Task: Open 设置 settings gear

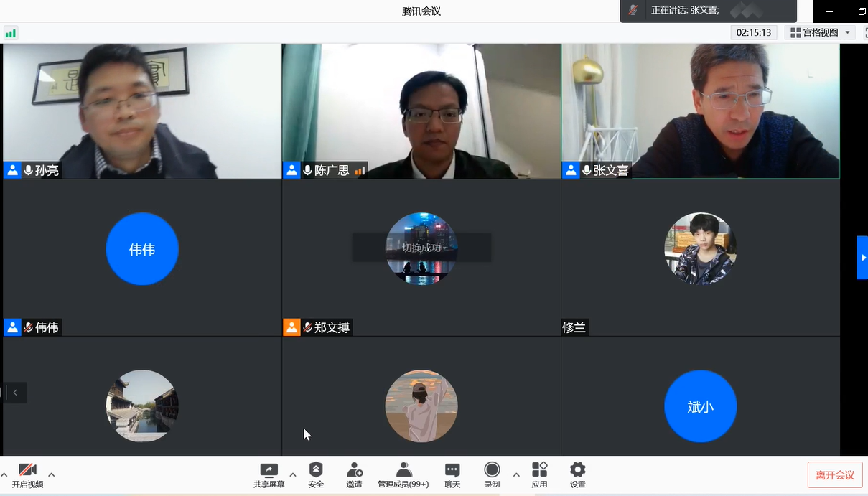Action: tap(577, 474)
